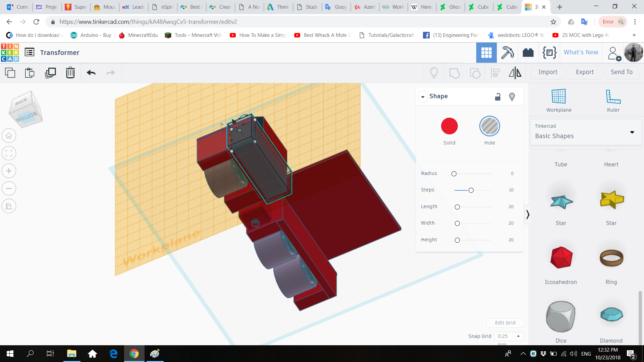Screen dimensions: 644x362
Task: Select the Flip/Mirror tool icon
Action: pyautogui.click(x=515, y=73)
